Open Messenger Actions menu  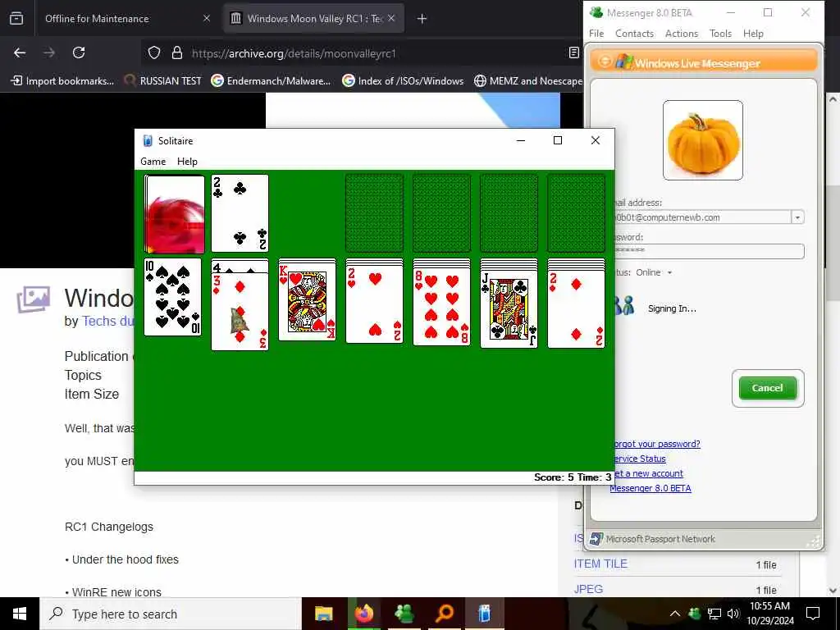682,33
